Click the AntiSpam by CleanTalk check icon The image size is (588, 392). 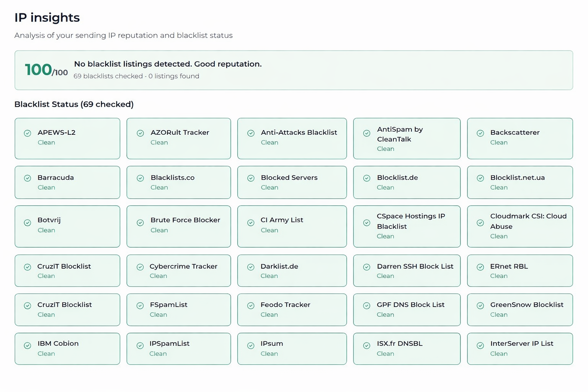(x=367, y=133)
